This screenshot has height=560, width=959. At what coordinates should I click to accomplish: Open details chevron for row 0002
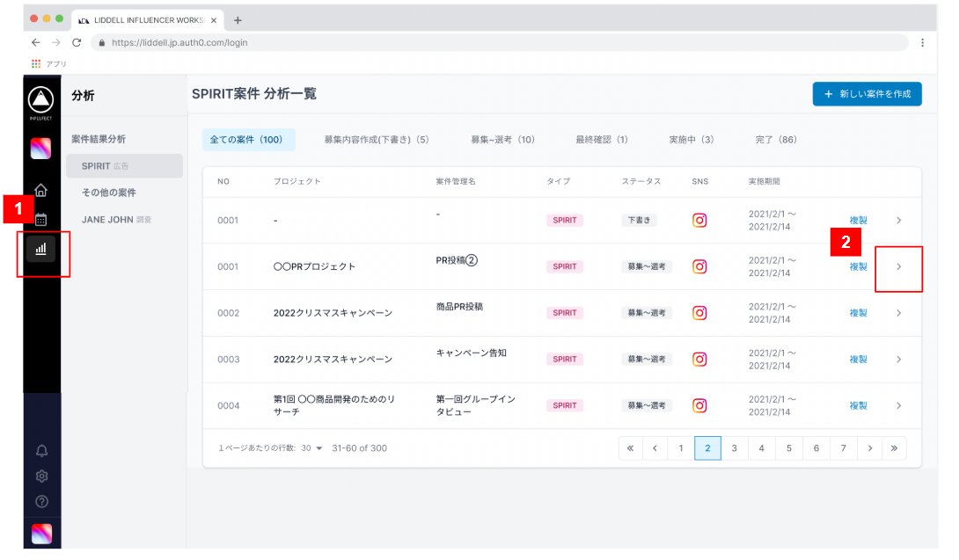click(x=898, y=313)
